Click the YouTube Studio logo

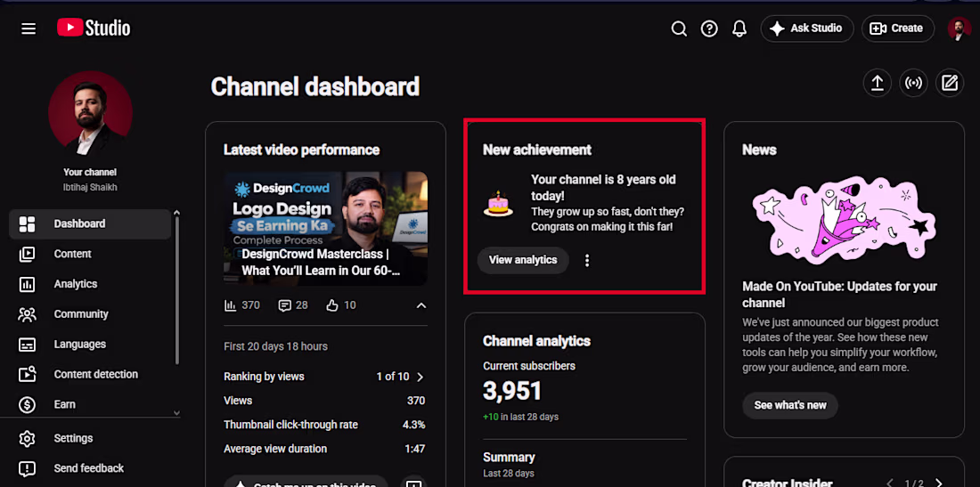tap(94, 28)
